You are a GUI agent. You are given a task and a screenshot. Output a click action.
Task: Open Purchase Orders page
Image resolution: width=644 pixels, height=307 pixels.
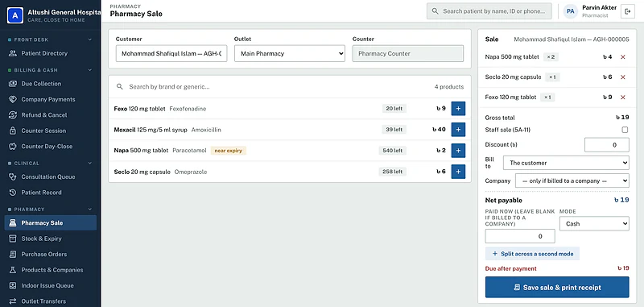point(51,254)
